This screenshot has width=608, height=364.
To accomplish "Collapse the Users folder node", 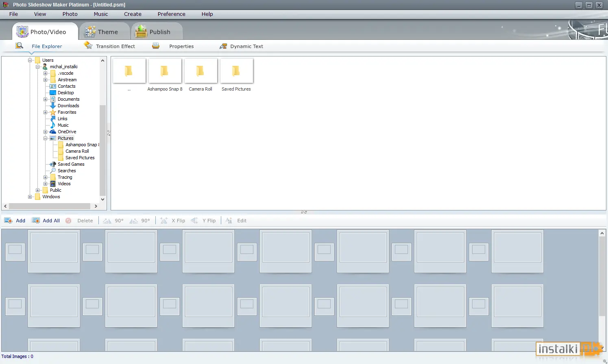I will (x=30, y=60).
